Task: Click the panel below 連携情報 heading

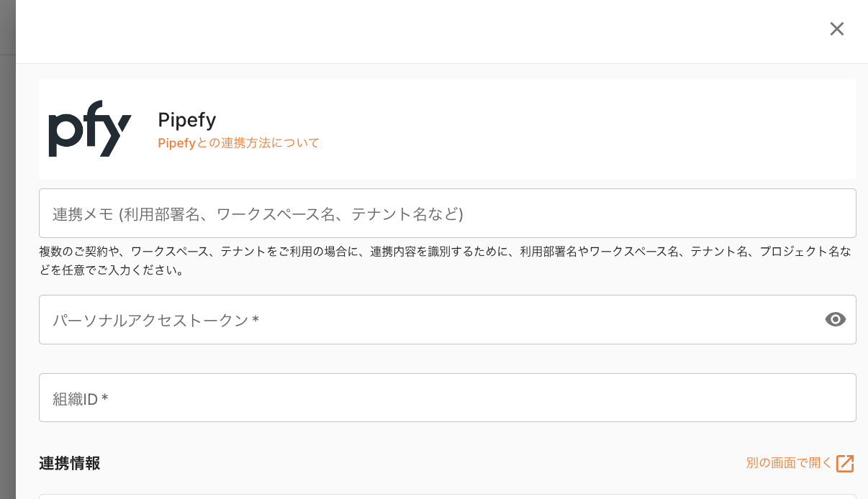Action: point(446,496)
